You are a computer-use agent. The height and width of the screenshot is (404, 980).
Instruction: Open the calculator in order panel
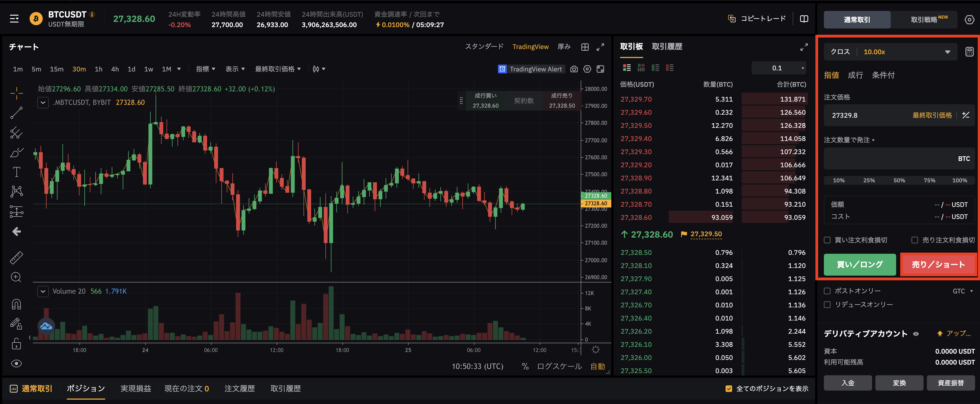(x=969, y=52)
